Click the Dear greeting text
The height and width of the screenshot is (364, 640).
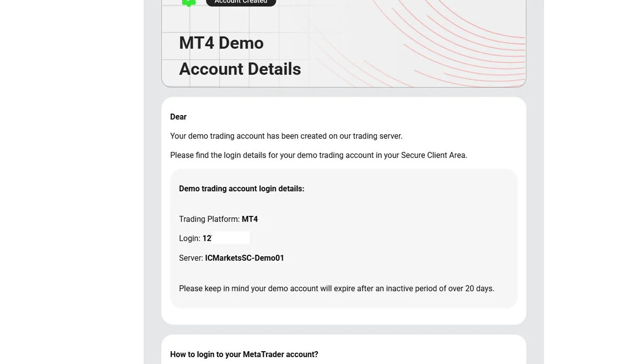(178, 117)
